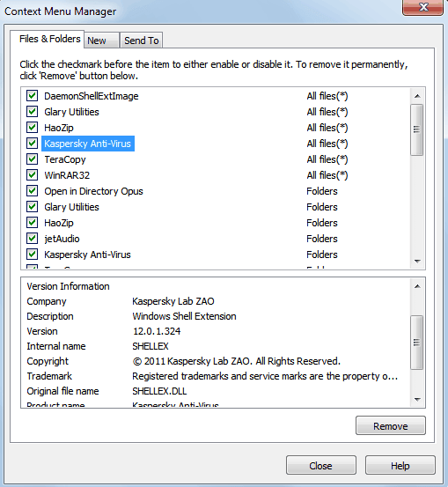Select the WinRAR32 entry
Image resolution: width=448 pixels, height=487 pixels.
67,175
